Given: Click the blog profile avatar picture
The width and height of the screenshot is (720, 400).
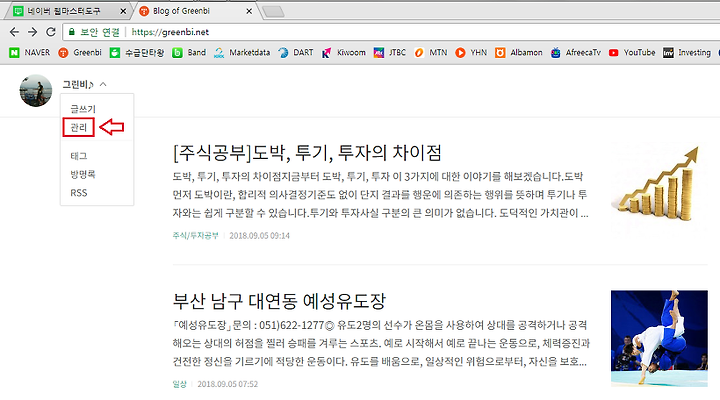Looking at the screenshot, I should click(36, 90).
